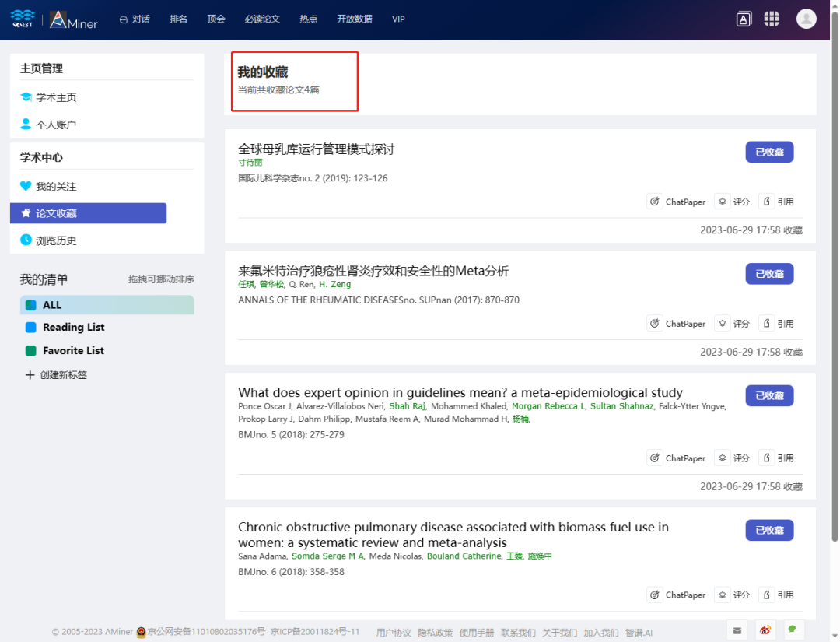Image resolution: width=840 pixels, height=642 pixels.
Task: Open author 曾华松 profile
Action: click(x=271, y=285)
